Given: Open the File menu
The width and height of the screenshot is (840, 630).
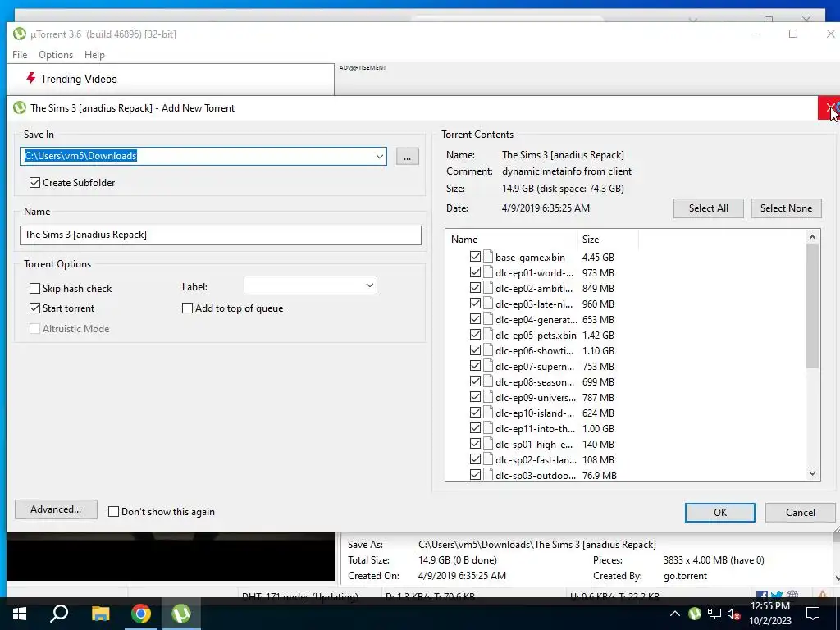Looking at the screenshot, I should (20, 55).
